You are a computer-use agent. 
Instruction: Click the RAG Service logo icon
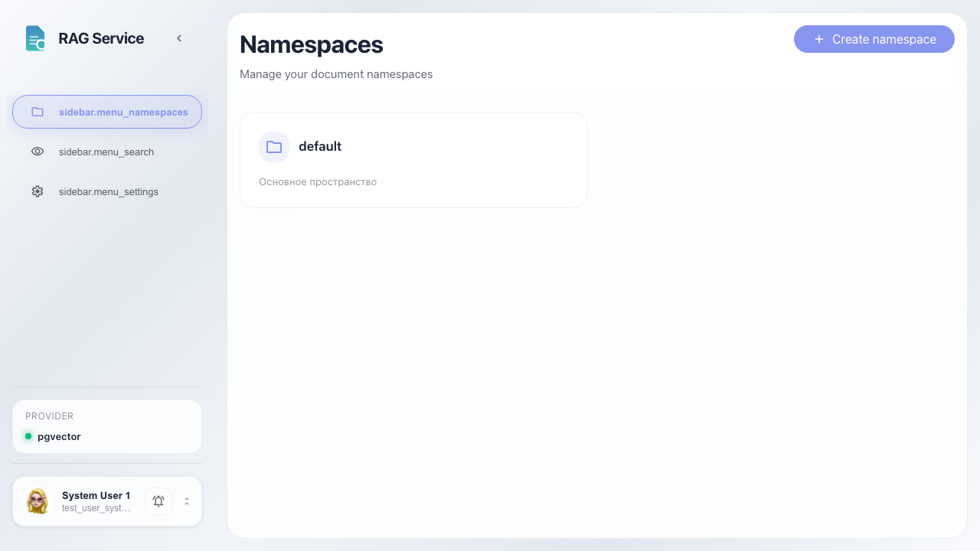35,38
